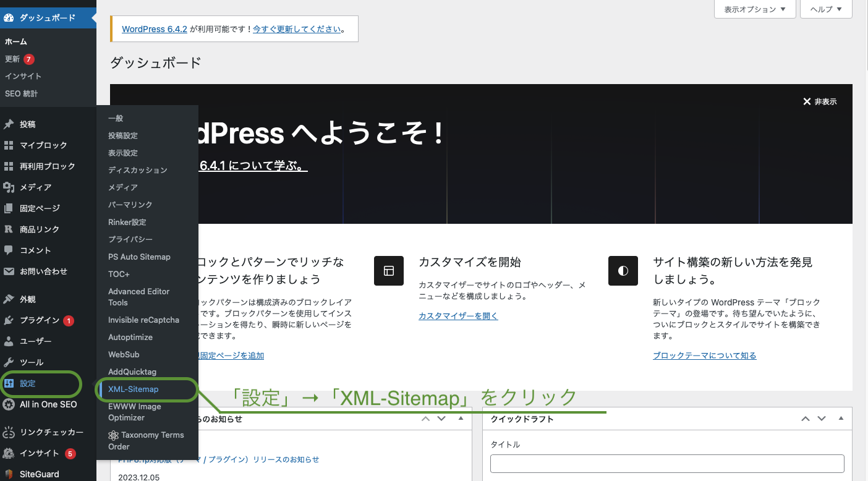868x481 pixels.
Task: Click the Quick Draft タイトル input field
Action: (667, 464)
